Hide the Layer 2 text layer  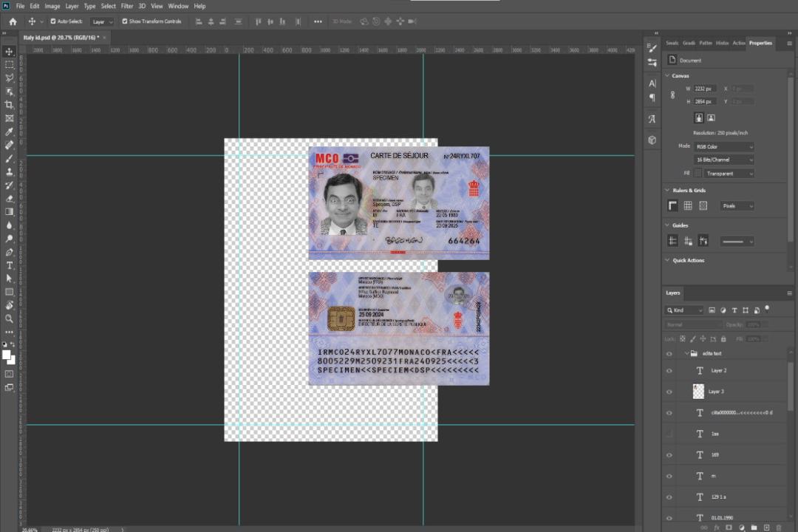[669, 370]
